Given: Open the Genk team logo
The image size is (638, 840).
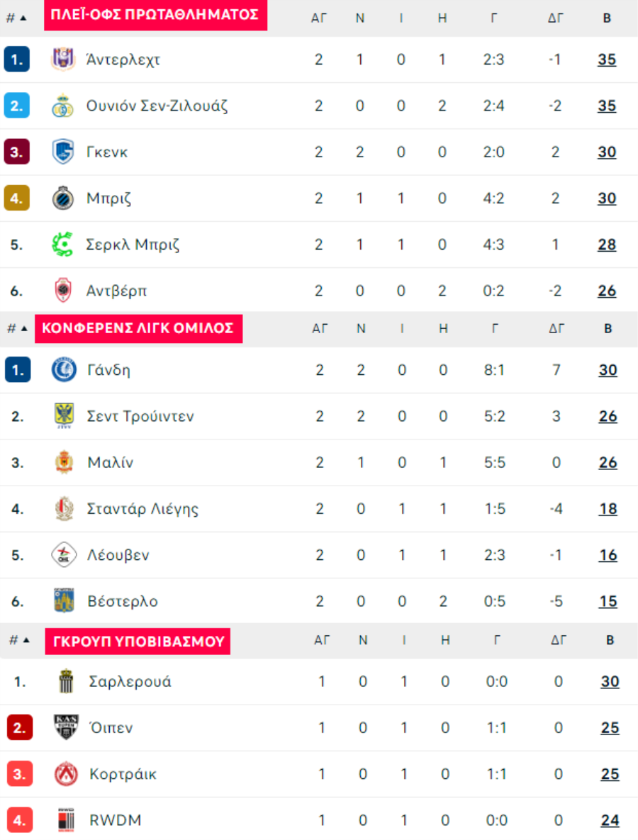Looking at the screenshot, I should click(x=62, y=152).
